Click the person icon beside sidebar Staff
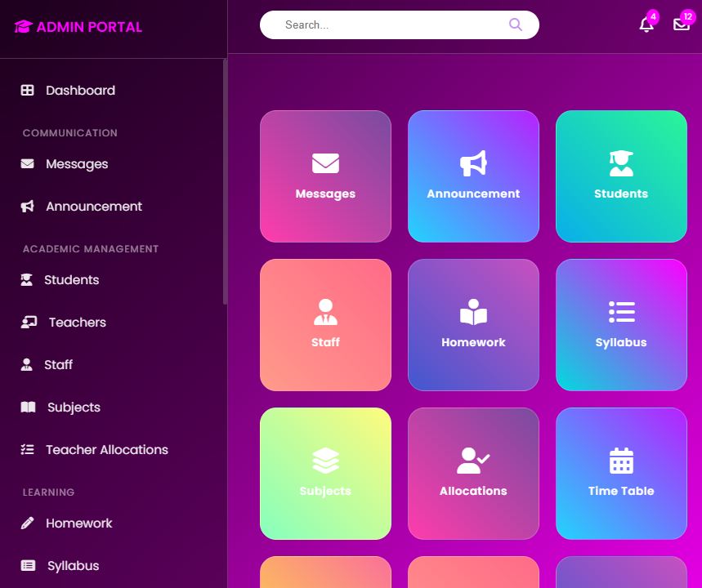 pos(26,365)
